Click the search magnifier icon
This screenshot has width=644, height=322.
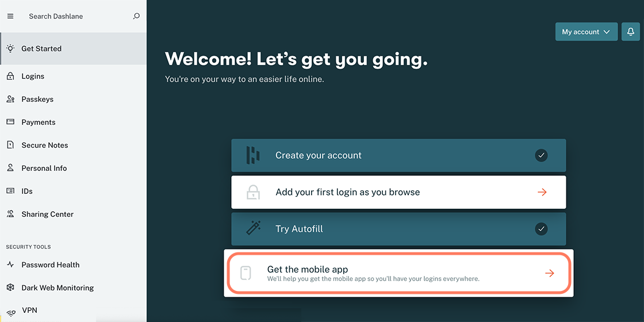click(x=136, y=17)
